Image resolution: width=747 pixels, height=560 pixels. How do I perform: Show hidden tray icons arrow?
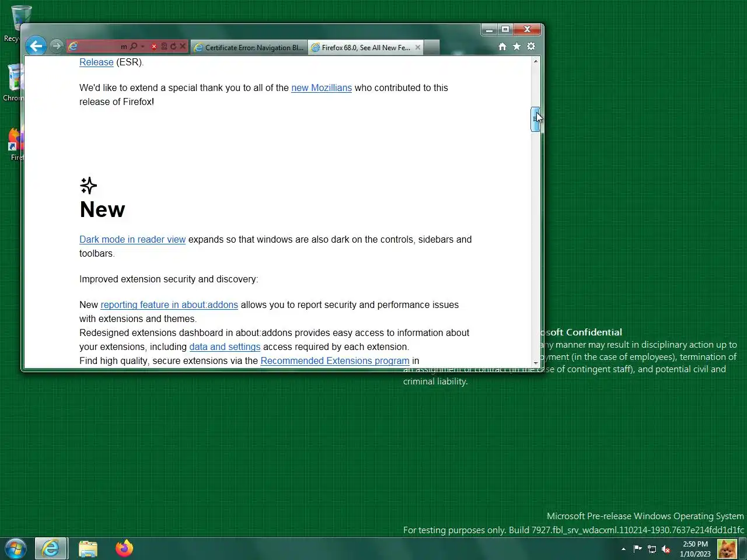623,549
